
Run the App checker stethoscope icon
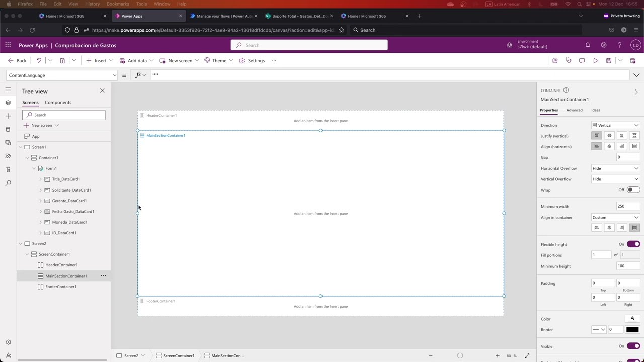tap(569, 61)
